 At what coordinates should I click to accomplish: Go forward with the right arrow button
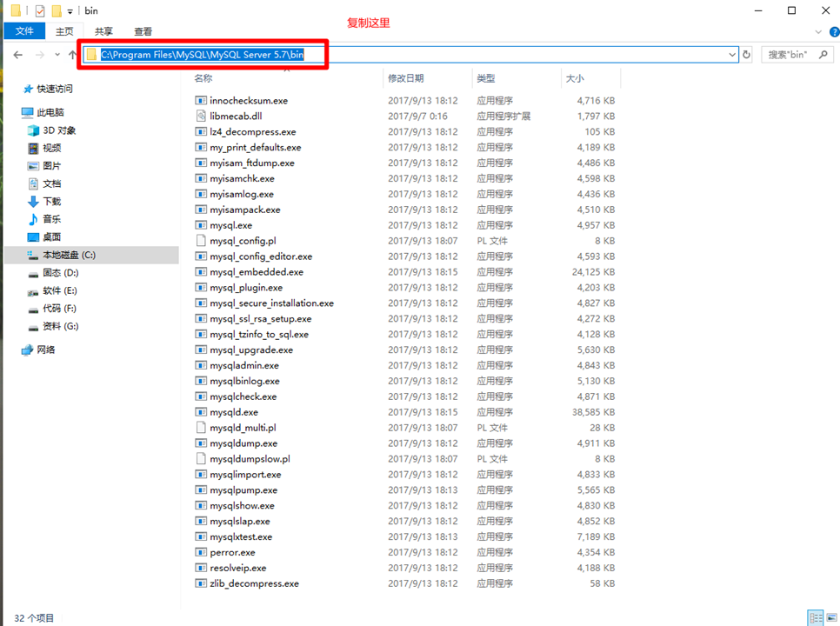[x=40, y=55]
